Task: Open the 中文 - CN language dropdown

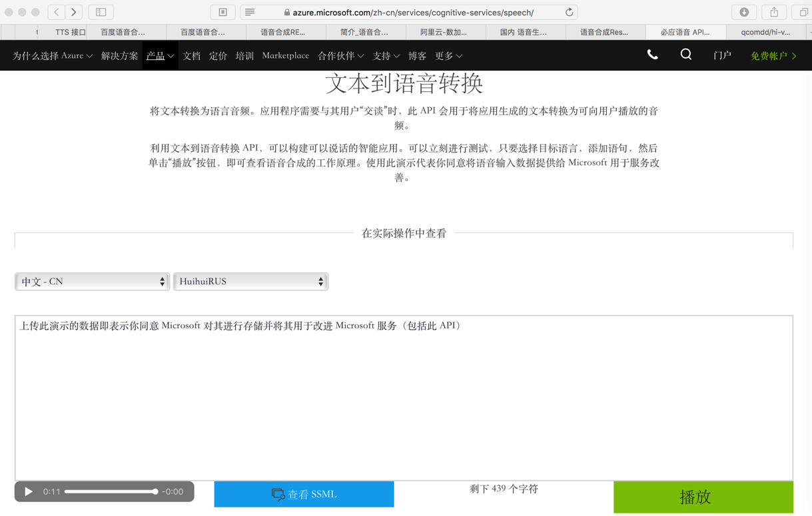Action: point(92,282)
